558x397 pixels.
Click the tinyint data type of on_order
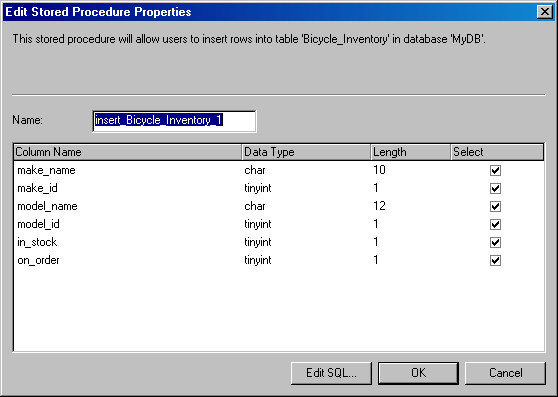click(x=258, y=260)
